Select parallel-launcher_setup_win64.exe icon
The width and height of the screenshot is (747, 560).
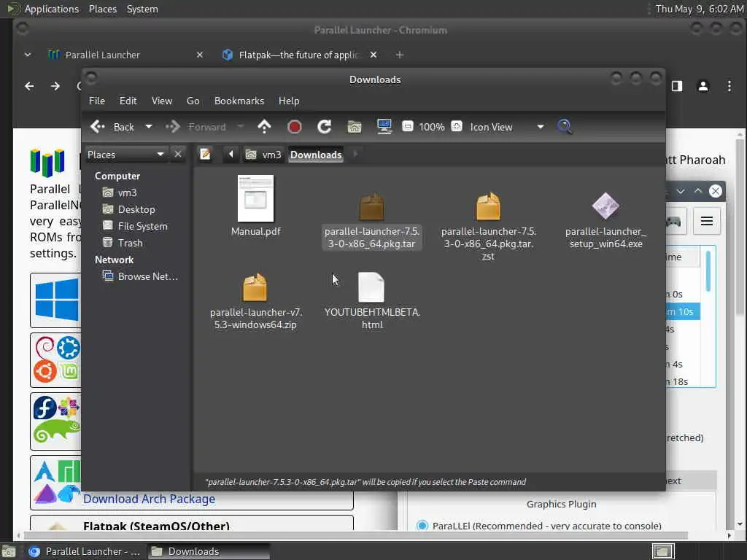point(605,206)
